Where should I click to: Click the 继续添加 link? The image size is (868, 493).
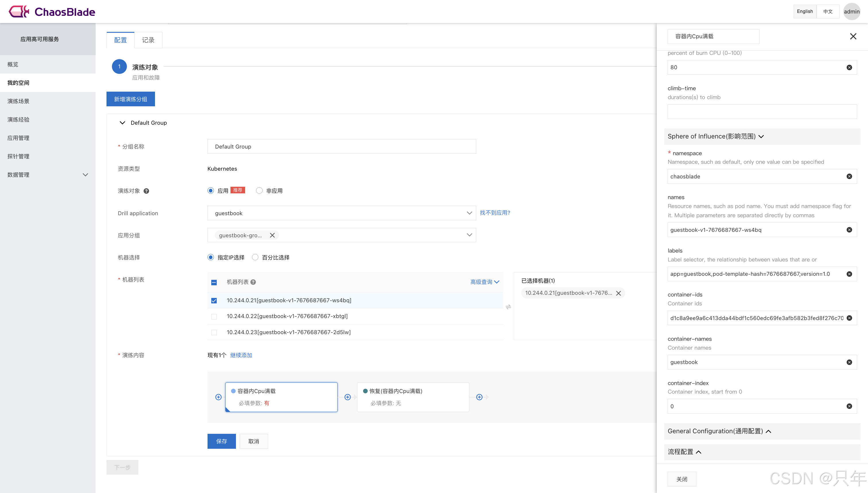[241, 355]
